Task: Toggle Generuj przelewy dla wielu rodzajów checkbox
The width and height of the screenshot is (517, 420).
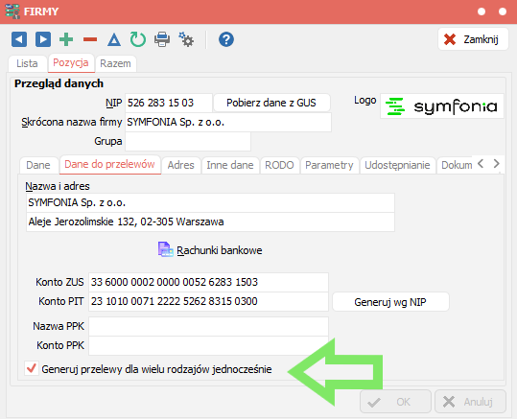Action: (32, 368)
